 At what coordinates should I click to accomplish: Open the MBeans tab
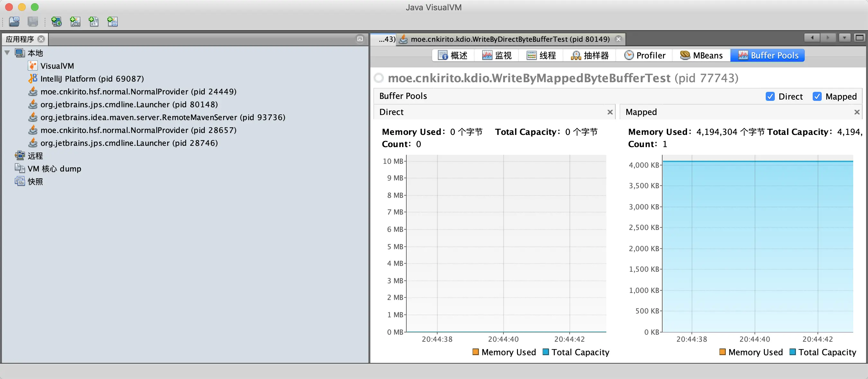tap(701, 56)
